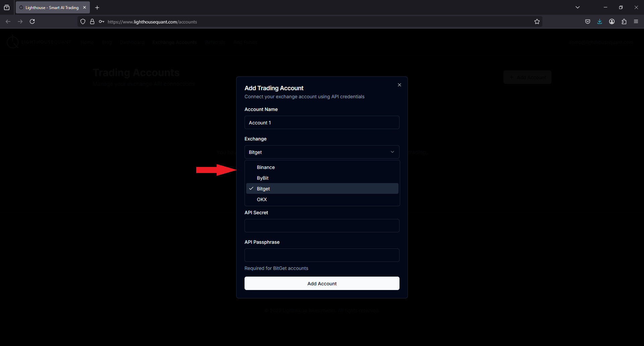This screenshot has width=644, height=346.
Task: Click the dimmed Add Account page button
Action: click(x=527, y=77)
